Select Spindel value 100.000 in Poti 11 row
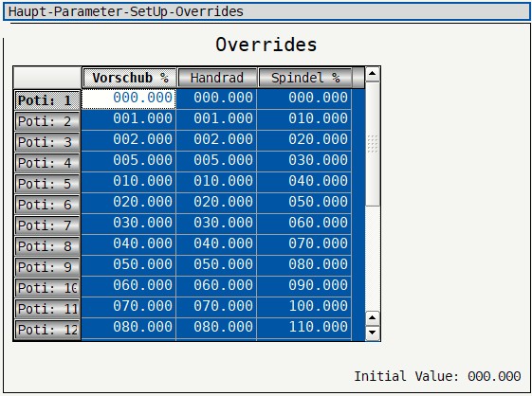 (x=304, y=307)
